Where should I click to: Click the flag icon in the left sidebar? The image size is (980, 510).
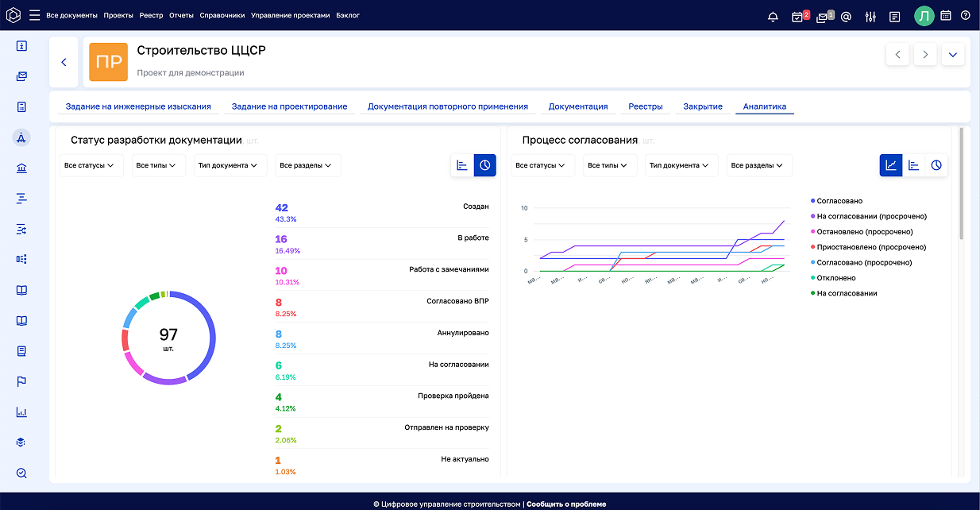pyautogui.click(x=21, y=381)
